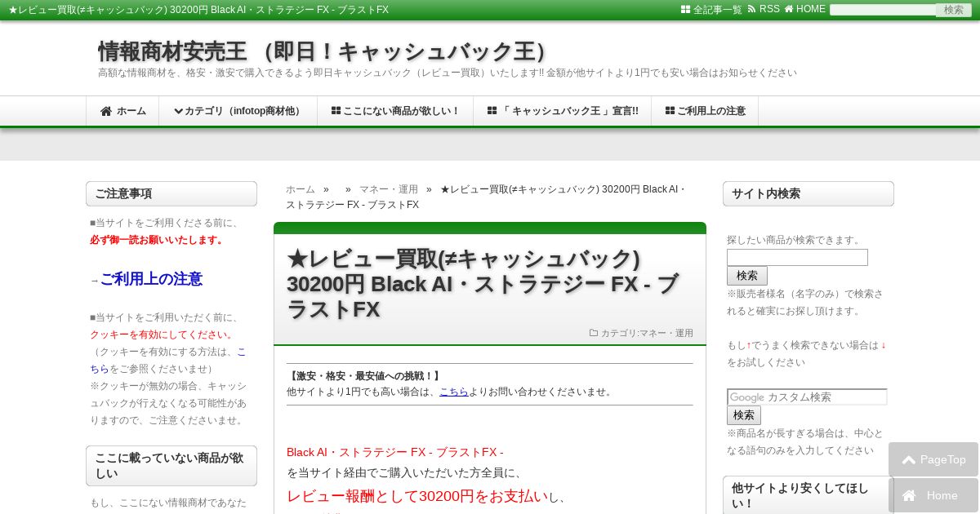
Task: Click red text レビュー報酬として30200円をお支払い
Action: pyautogui.click(x=417, y=496)
